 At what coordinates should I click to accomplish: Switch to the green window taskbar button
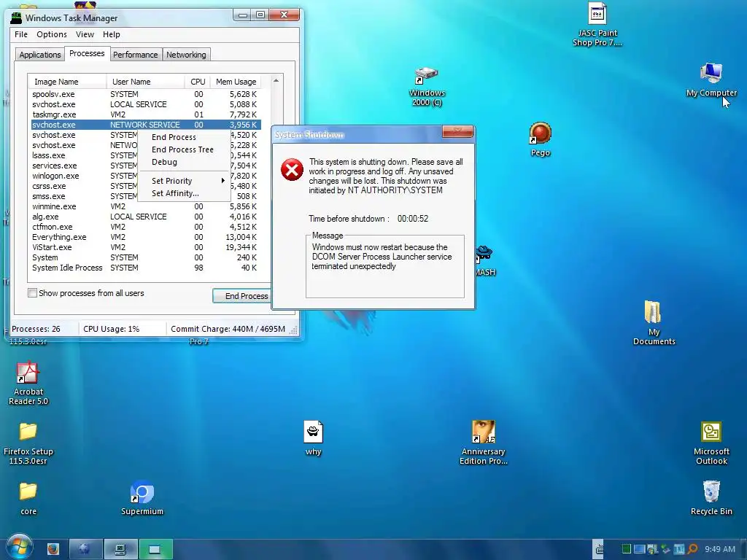click(x=155, y=550)
